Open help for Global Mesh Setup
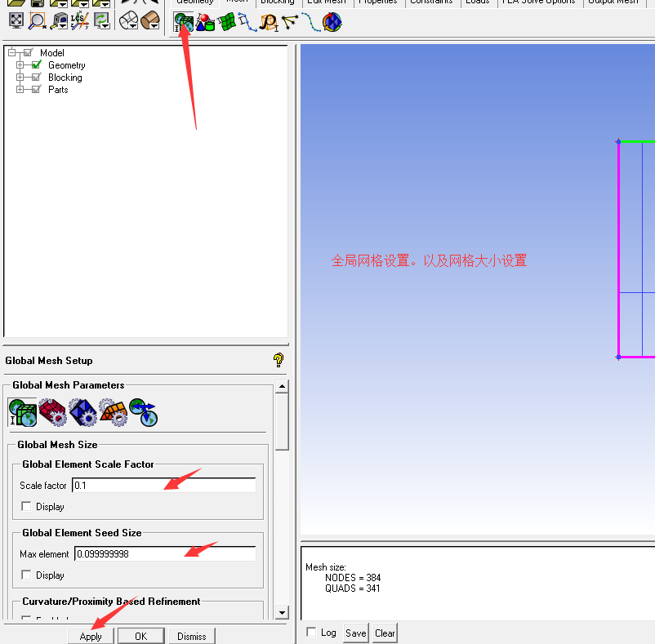The image size is (655, 644). [278, 360]
